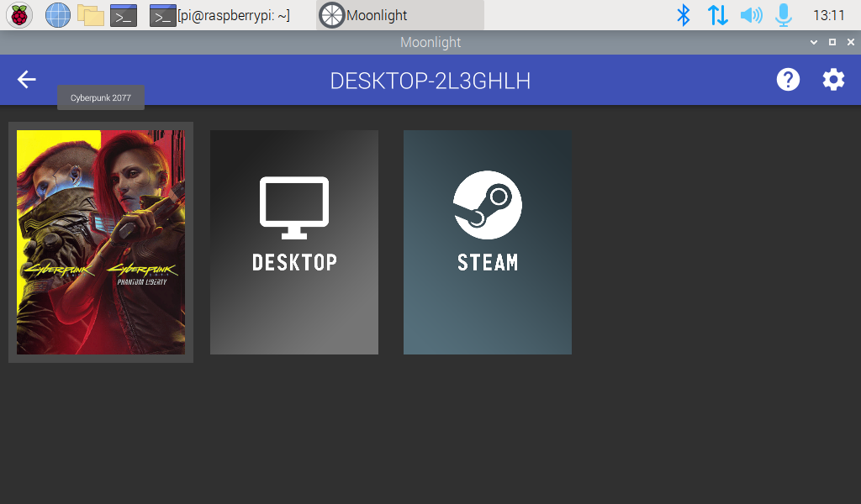Screen dimensions: 861x504
Task: Click the network traffic arrows in the tray
Action: click(x=717, y=14)
